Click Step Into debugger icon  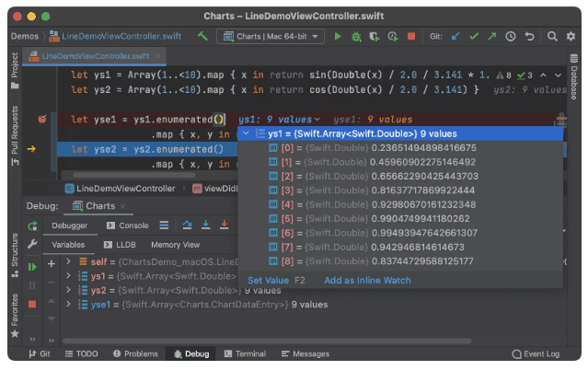click(x=205, y=225)
